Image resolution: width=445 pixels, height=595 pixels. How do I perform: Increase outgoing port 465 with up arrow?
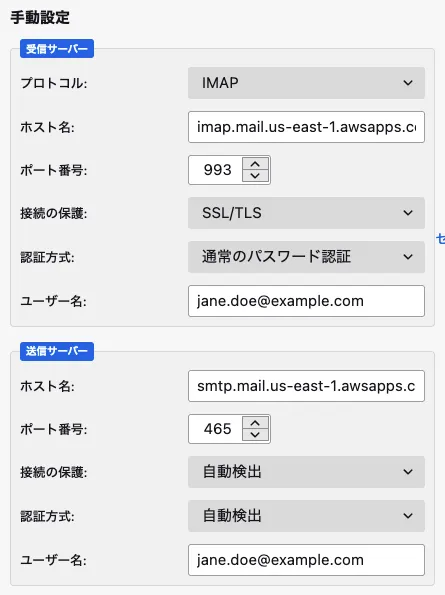pos(255,423)
